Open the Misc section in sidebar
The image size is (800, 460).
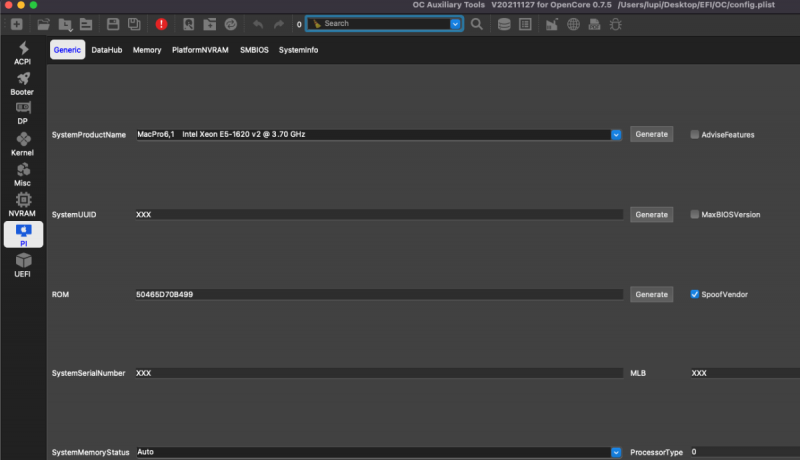pyautogui.click(x=22, y=175)
